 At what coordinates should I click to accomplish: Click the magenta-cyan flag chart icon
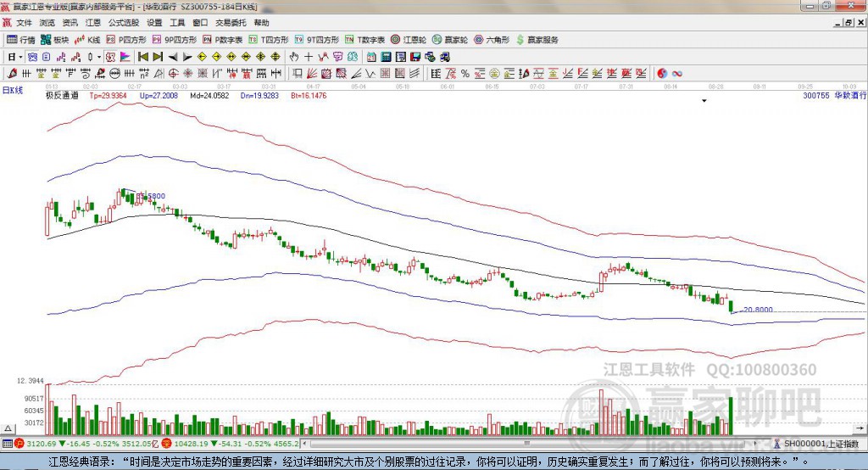point(125,57)
